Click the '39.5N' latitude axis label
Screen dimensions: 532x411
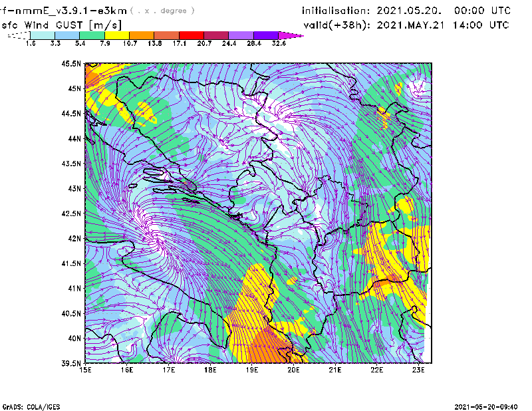tap(71, 363)
